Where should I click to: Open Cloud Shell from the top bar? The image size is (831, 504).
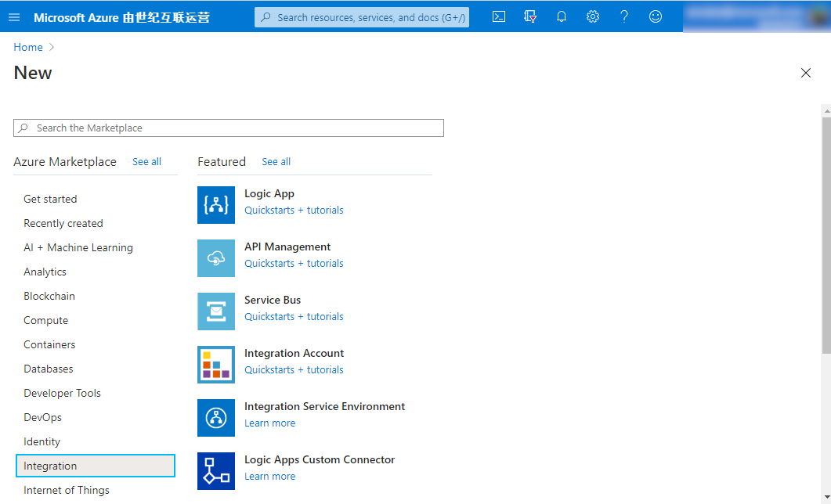499,17
